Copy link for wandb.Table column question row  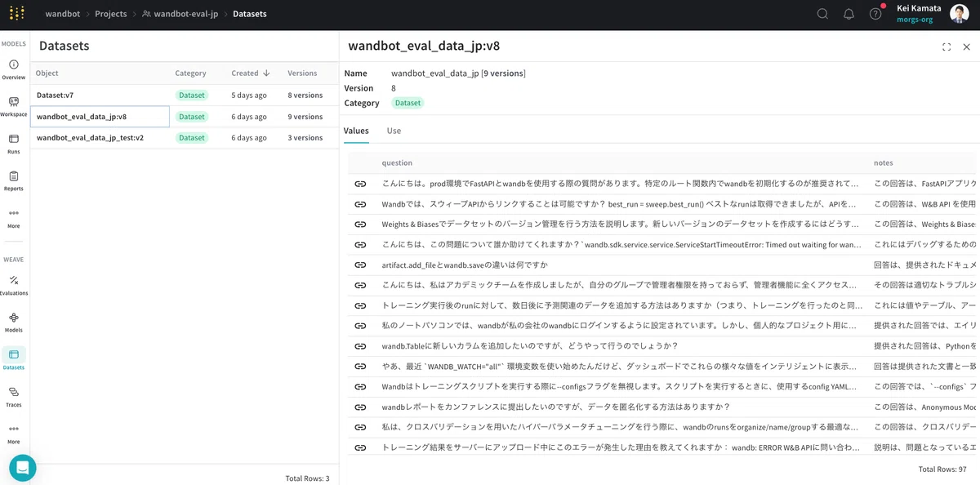[x=360, y=345]
